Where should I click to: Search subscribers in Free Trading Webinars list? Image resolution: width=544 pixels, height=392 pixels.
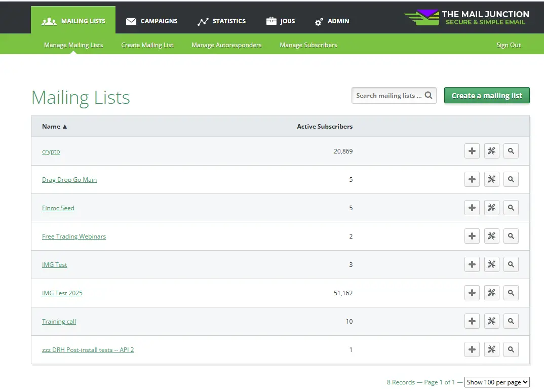pos(511,236)
